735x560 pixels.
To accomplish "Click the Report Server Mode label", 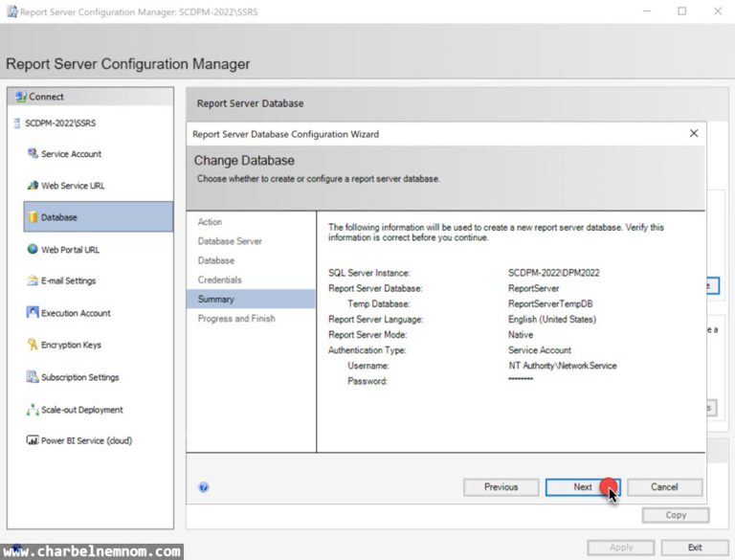I will tap(367, 334).
